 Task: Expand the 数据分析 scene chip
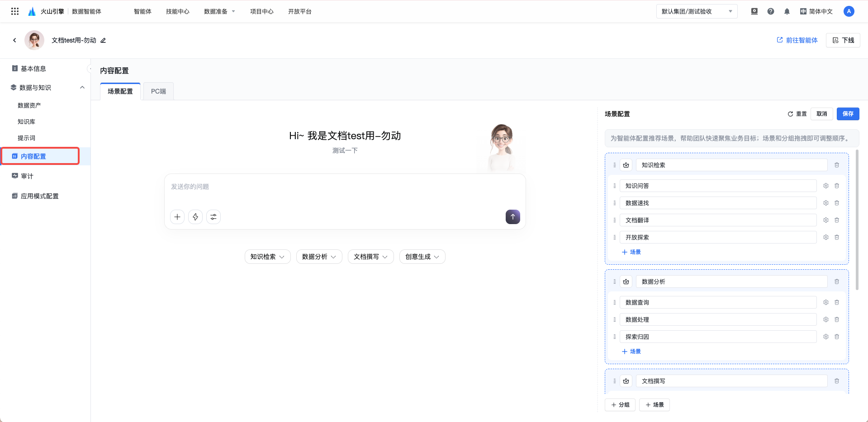coord(319,257)
